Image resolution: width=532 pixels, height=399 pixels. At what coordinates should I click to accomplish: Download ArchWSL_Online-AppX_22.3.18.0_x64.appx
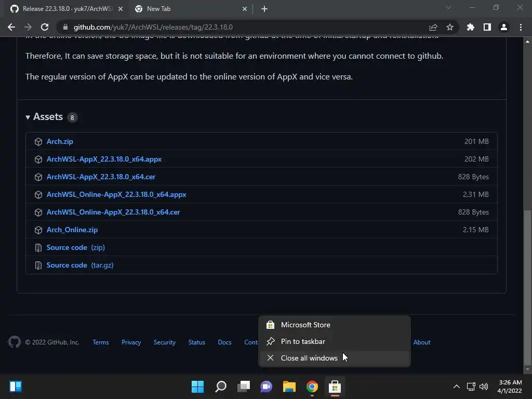(116, 194)
